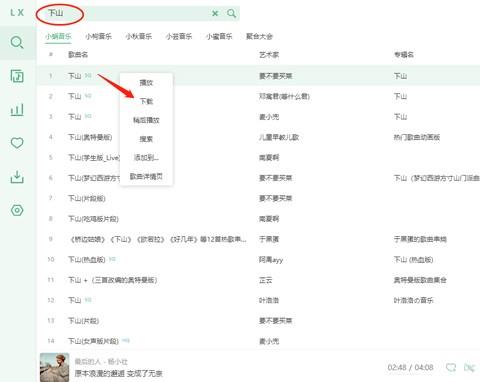This screenshot has width=480, height=382.
Task: Select song row 3 by 麦小兜
Action: tap(258, 117)
